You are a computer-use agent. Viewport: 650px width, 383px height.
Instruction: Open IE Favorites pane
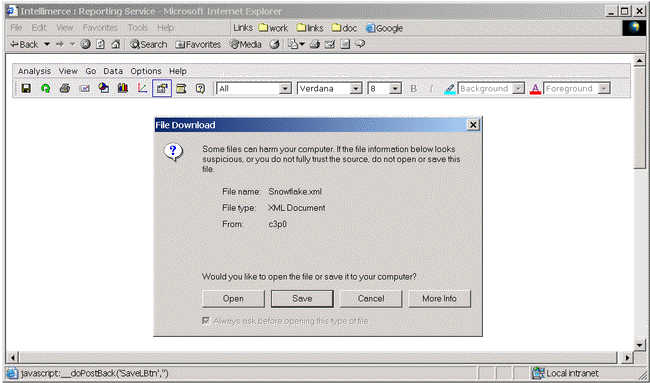click(x=198, y=44)
